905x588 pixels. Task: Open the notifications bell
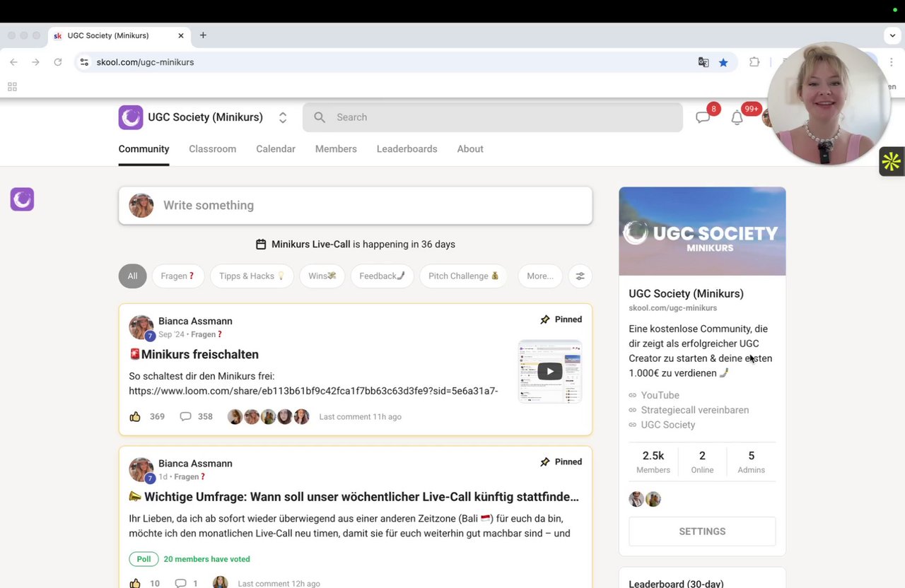pos(737,117)
